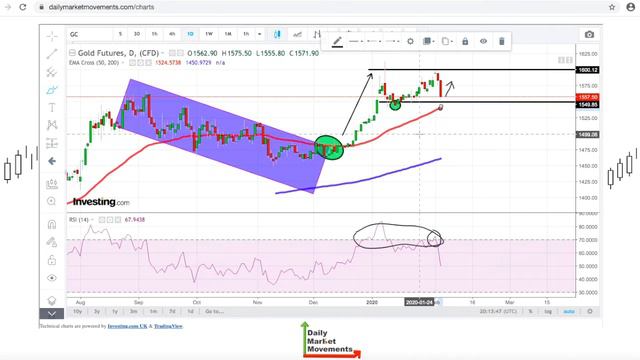Zoom chart to the 3y range
Screen dimensions: 640x360
pyautogui.click(x=97, y=311)
